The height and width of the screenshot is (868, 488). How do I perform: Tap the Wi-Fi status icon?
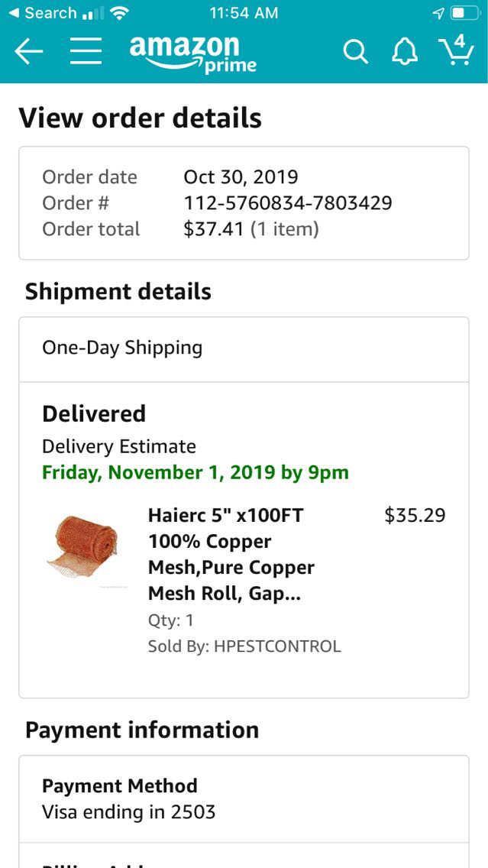coord(119,13)
